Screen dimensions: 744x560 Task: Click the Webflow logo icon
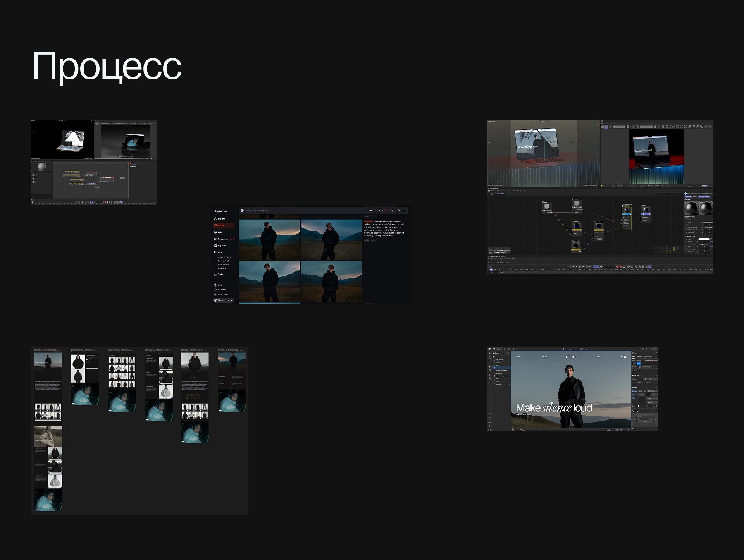click(489, 349)
